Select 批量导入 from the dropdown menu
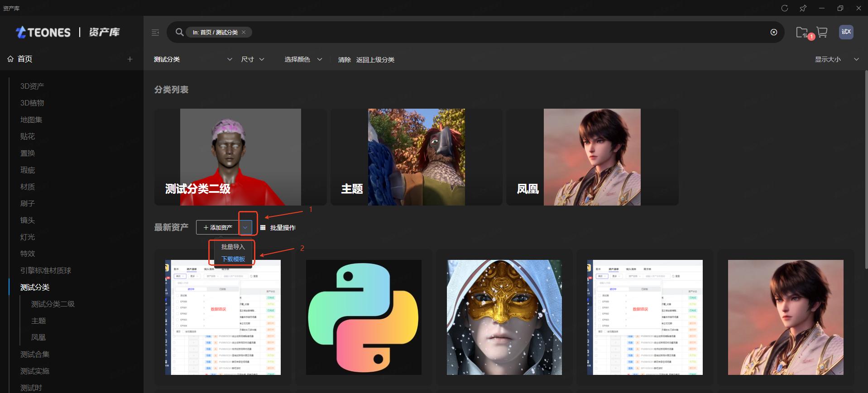Viewport: 868px width, 393px height. pyautogui.click(x=233, y=247)
